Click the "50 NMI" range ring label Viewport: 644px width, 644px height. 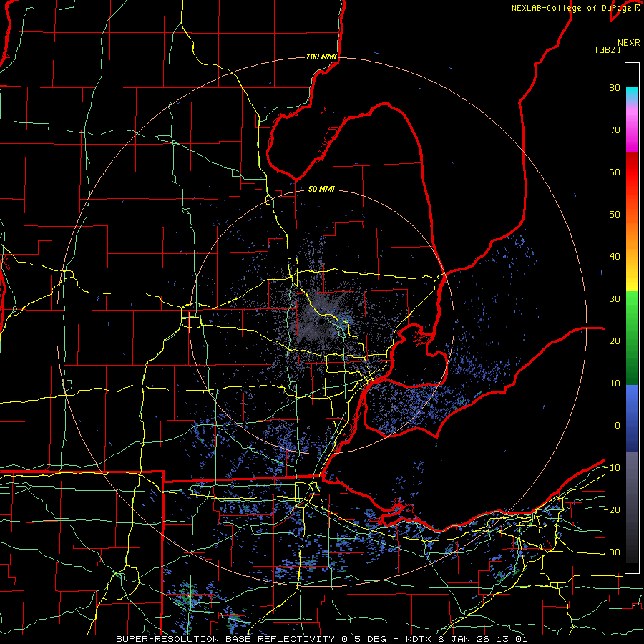tap(321, 190)
